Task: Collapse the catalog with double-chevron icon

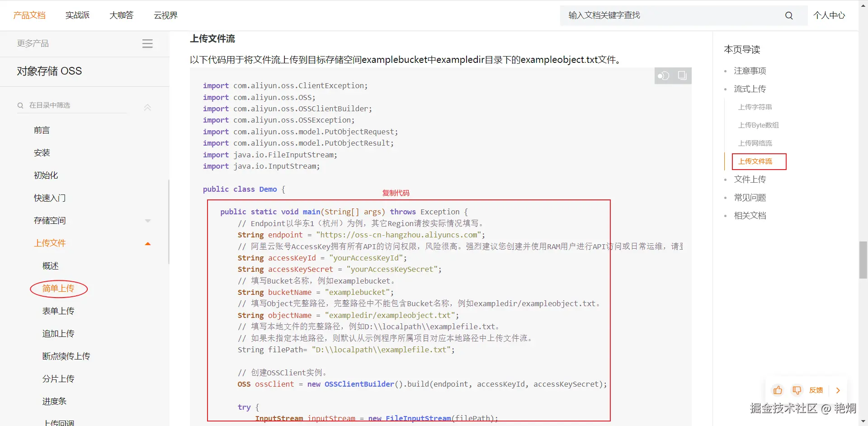Action: coord(147,107)
